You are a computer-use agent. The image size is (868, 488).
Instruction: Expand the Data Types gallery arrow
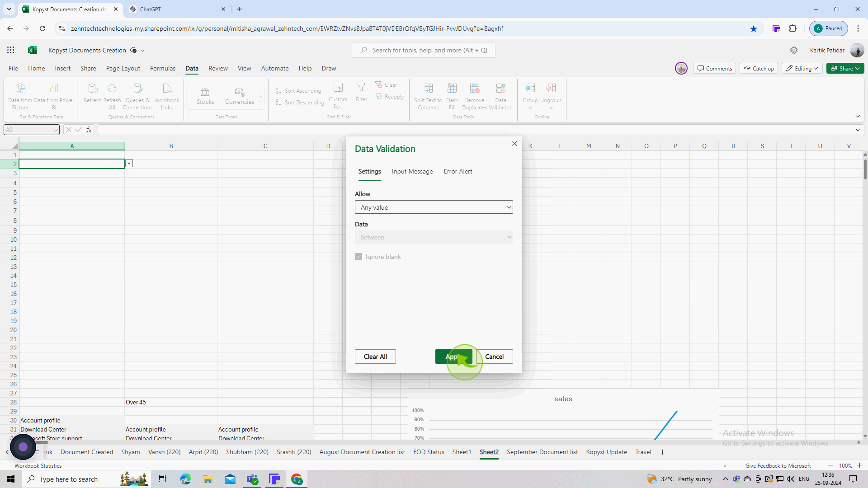pyautogui.click(x=260, y=96)
